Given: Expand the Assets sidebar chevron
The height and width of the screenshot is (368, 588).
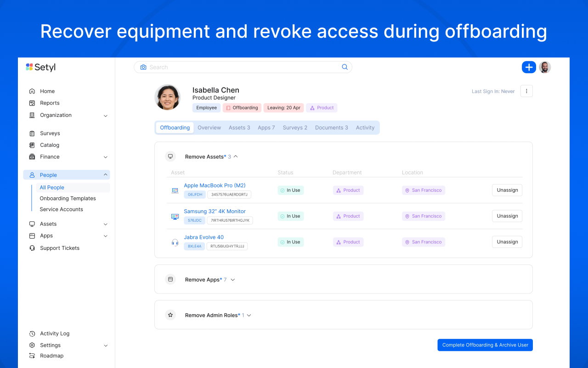Looking at the screenshot, I should click(x=106, y=224).
